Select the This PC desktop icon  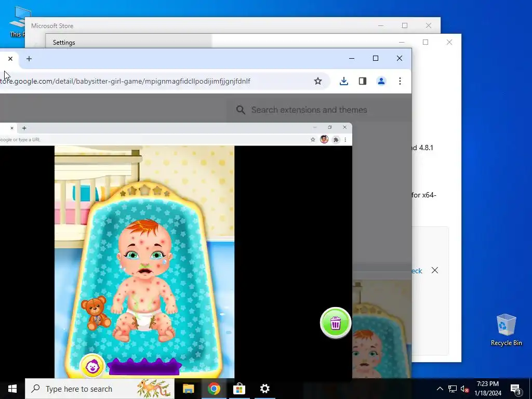point(17,22)
